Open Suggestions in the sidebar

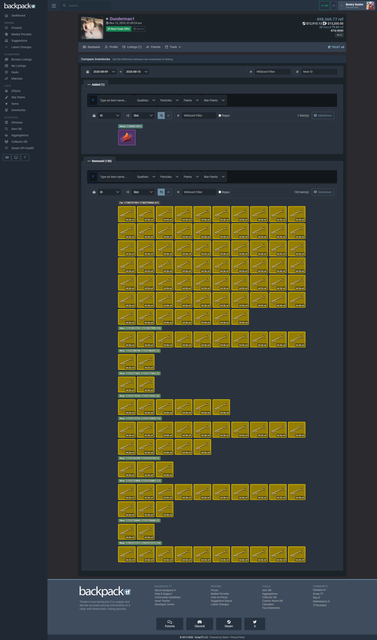19,41
